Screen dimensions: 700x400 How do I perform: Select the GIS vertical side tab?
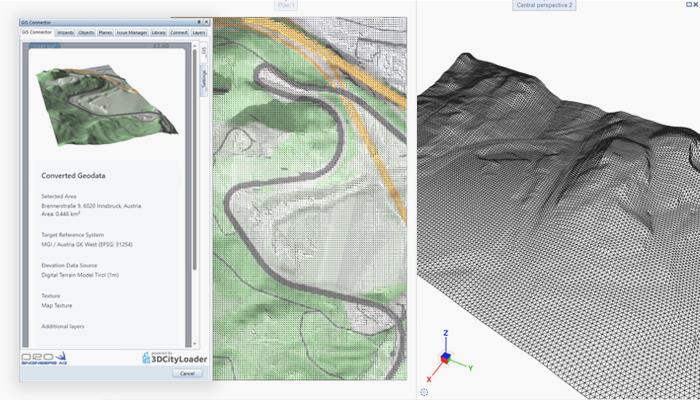[x=203, y=51]
